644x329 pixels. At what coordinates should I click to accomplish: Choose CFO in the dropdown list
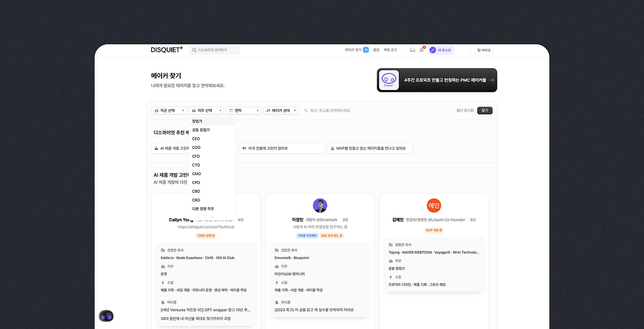(212, 156)
